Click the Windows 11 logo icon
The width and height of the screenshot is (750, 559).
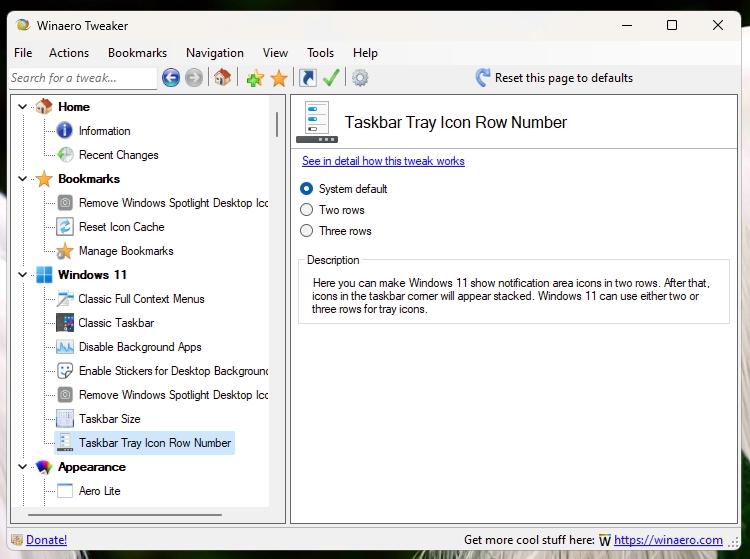click(44, 274)
